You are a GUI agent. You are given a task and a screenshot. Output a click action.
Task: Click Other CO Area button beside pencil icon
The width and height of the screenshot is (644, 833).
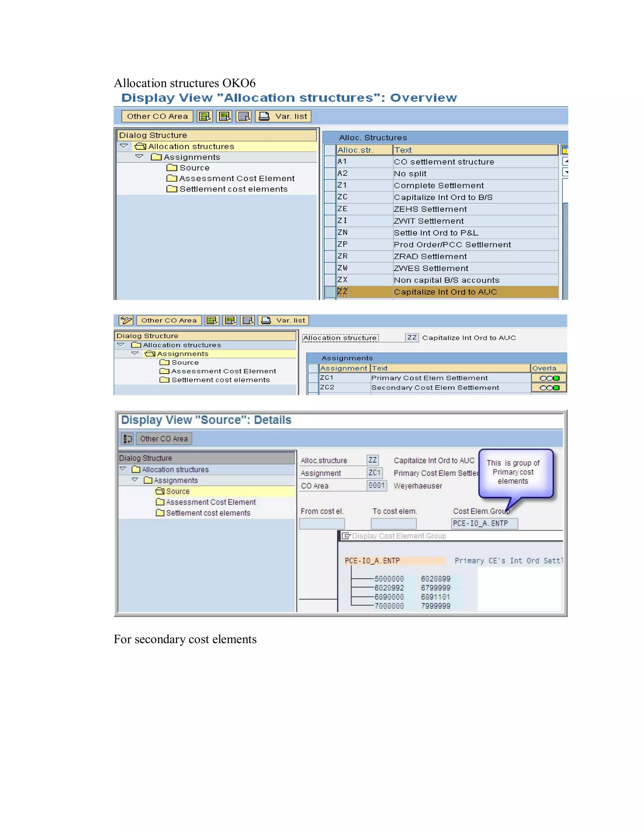169,320
